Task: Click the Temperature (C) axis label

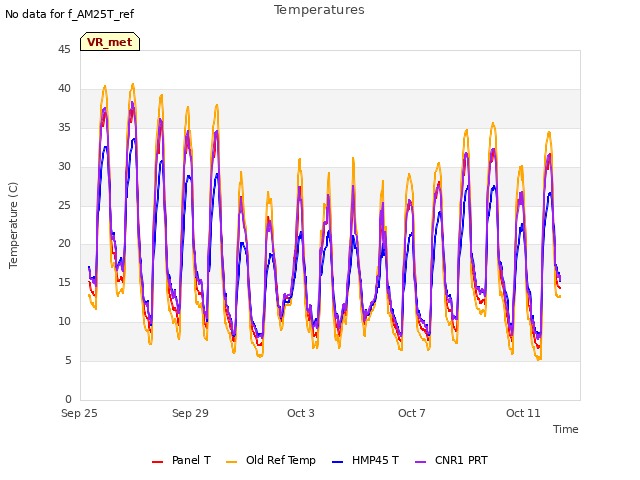Action: coord(13,225)
